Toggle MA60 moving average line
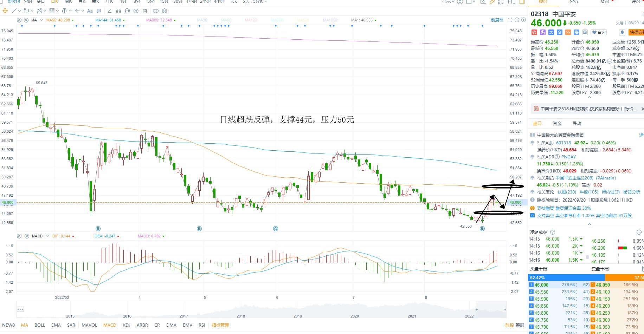644x334 pixels. coord(226,20)
